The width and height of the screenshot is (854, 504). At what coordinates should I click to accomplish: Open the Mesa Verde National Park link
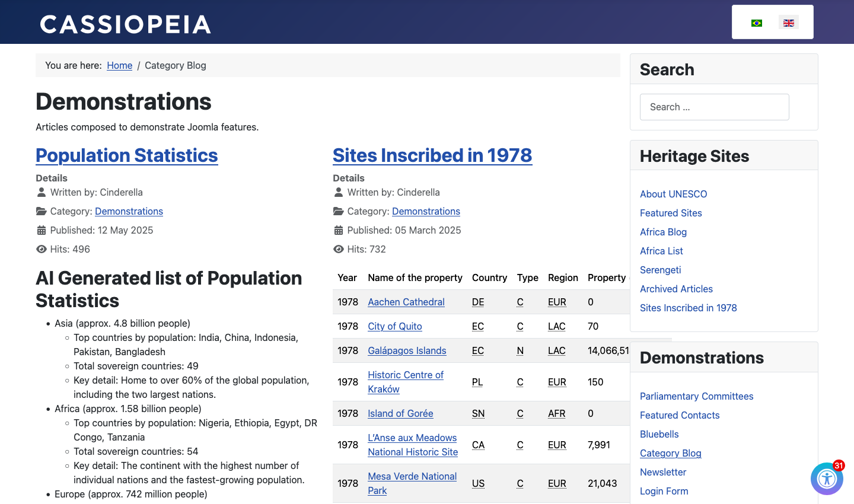click(412, 483)
